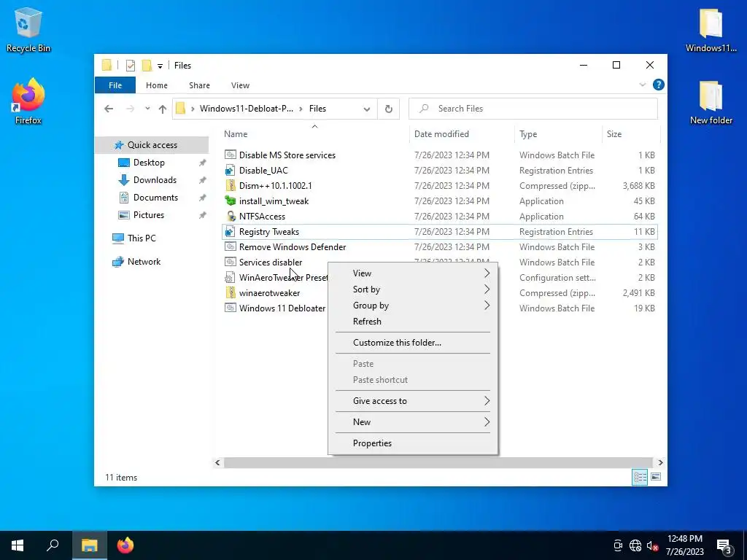This screenshot has height=560, width=747.
Task: Open the address bar history dropdown
Action: (x=366, y=109)
